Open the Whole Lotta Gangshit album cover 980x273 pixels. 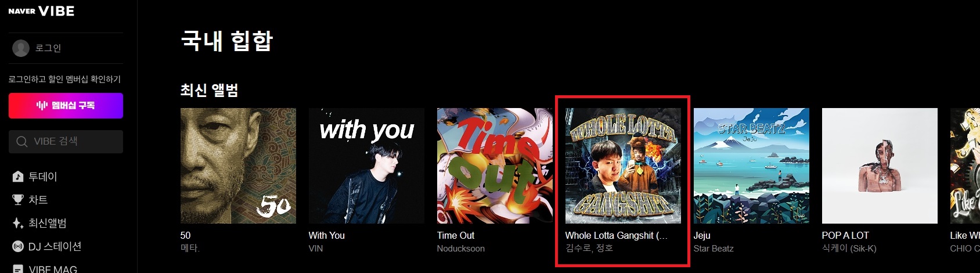[623, 166]
